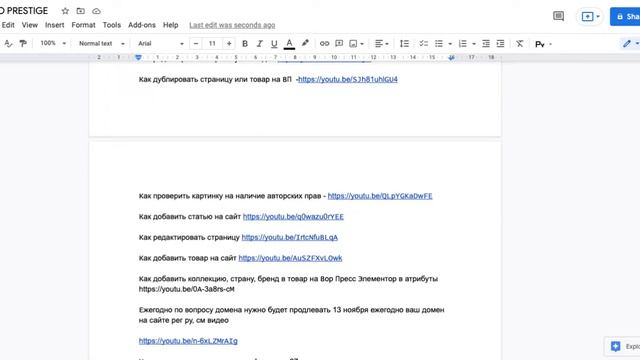Open Last edit was seconds ago link
This screenshot has width=640, height=360.
(x=232, y=25)
